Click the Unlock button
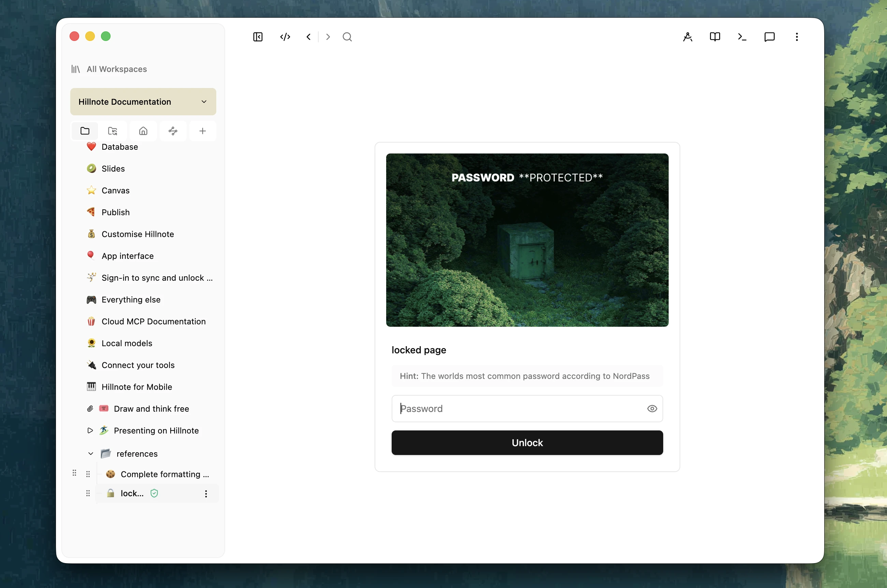This screenshot has width=887, height=588. tap(527, 442)
